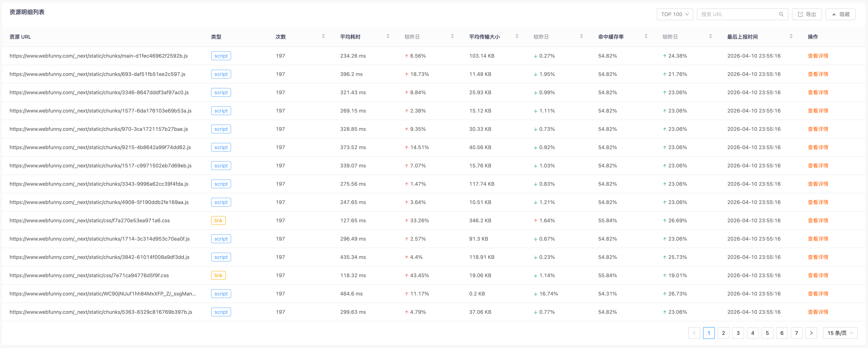
Task: Sort by 最后上报时间 column sort icon
Action: 791,36
